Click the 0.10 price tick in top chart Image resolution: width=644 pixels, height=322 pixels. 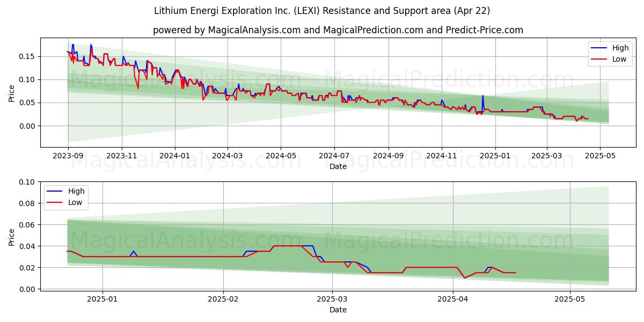(28, 79)
